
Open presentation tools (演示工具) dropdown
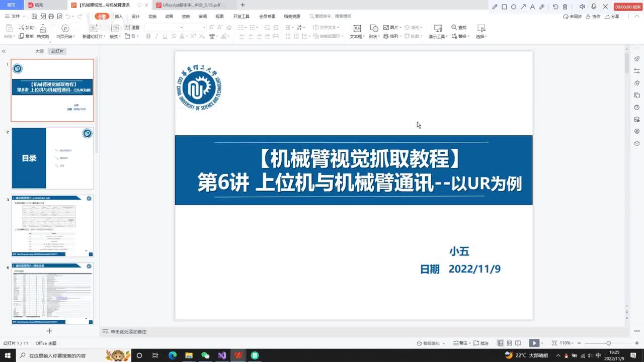point(438,32)
